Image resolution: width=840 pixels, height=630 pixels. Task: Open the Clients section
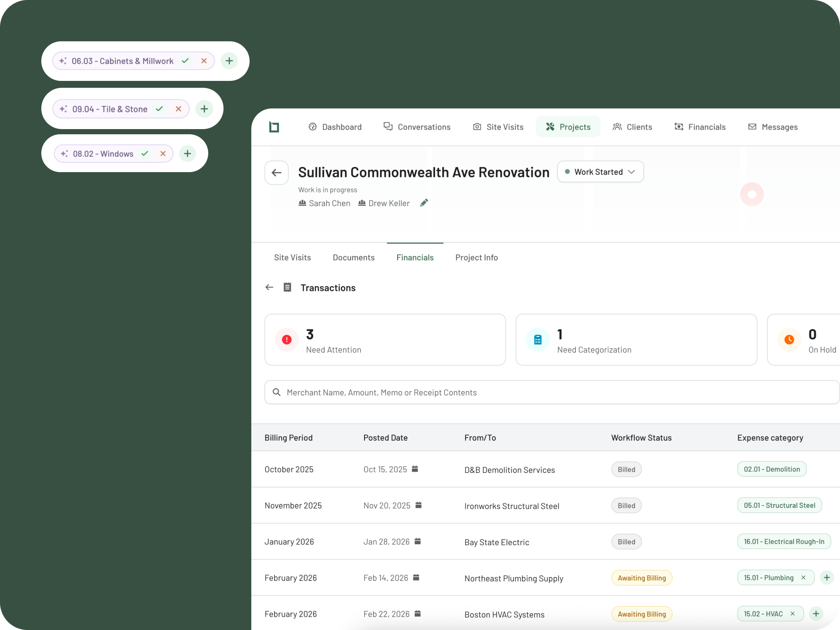[x=633, y=127]
